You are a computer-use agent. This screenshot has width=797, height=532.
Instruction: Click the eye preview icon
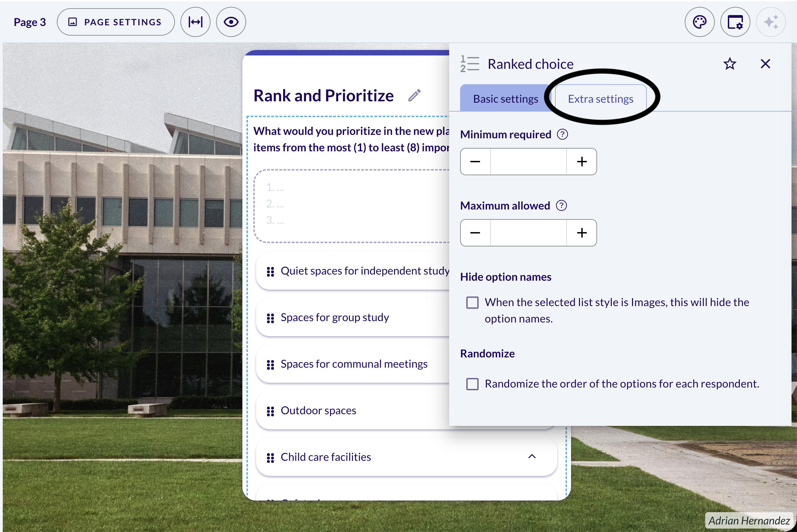231,22
